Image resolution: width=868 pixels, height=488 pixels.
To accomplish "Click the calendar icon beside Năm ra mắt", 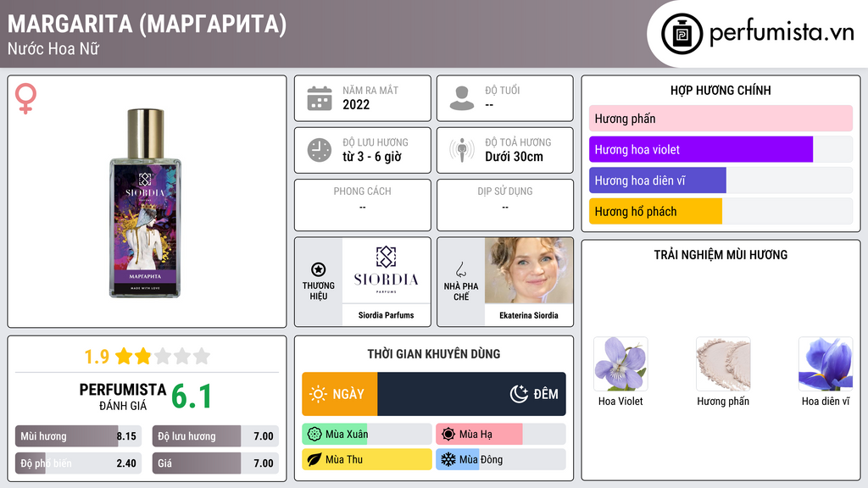I will click(320, 98).
